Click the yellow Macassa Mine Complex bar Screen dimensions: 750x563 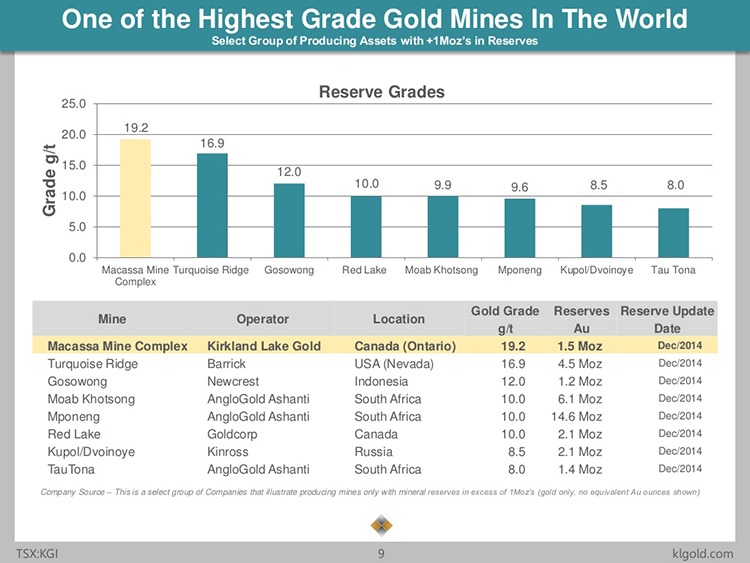[135, 199]
